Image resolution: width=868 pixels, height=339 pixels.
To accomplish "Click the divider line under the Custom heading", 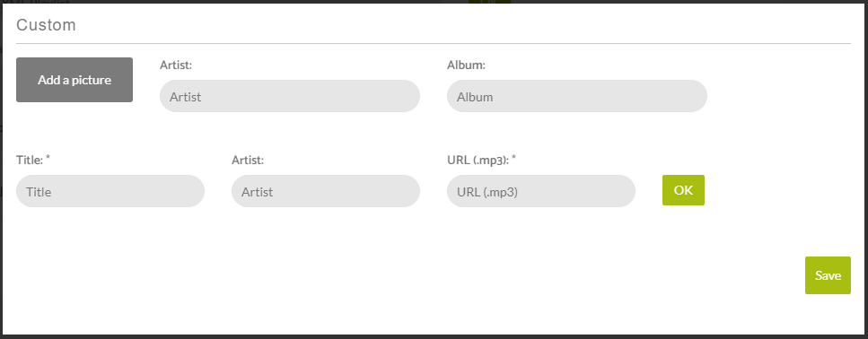I will pyautogui.click(x=434, y=43).
